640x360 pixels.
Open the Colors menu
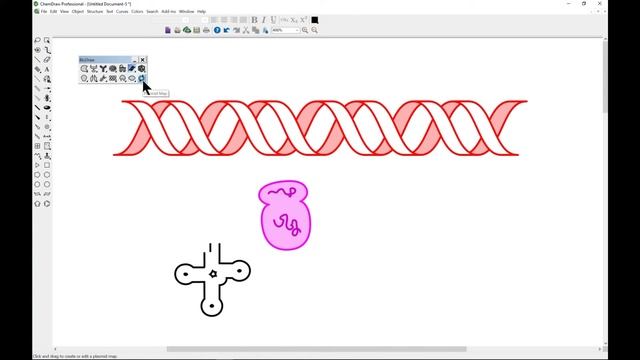[x=137, y=11]
